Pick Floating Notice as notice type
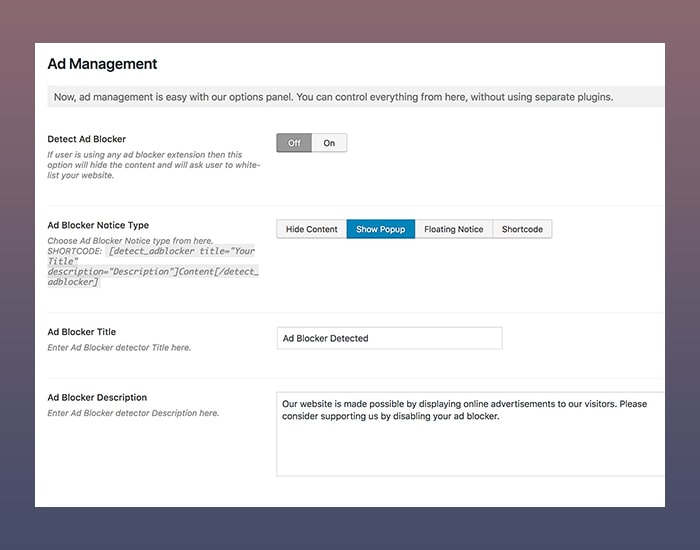 click(x=454, y=229)
